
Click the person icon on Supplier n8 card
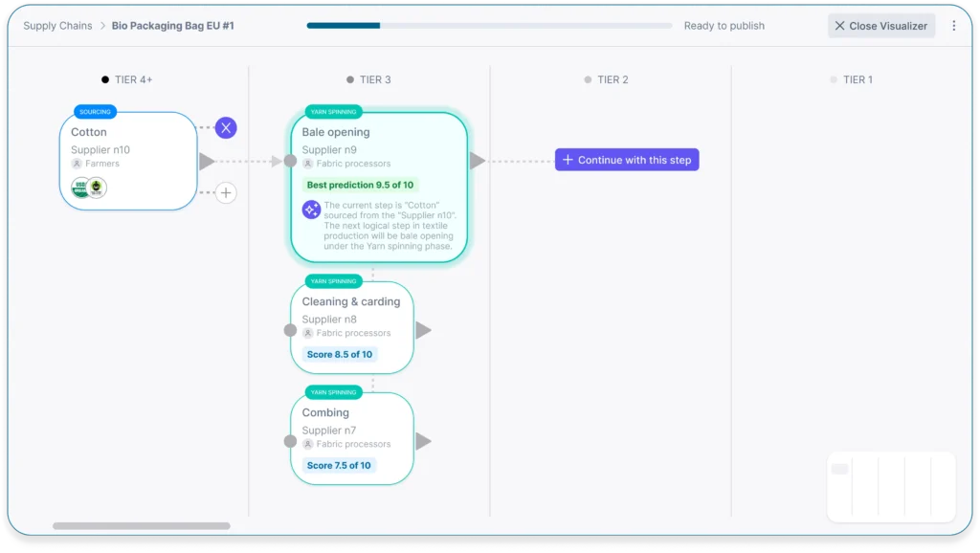tap(307, 333)
